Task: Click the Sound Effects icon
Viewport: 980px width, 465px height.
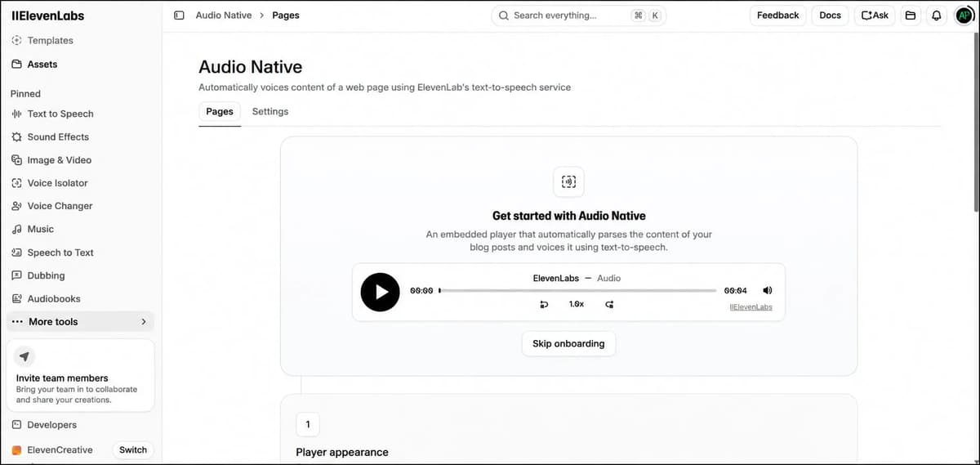Action: pos(17,136)
